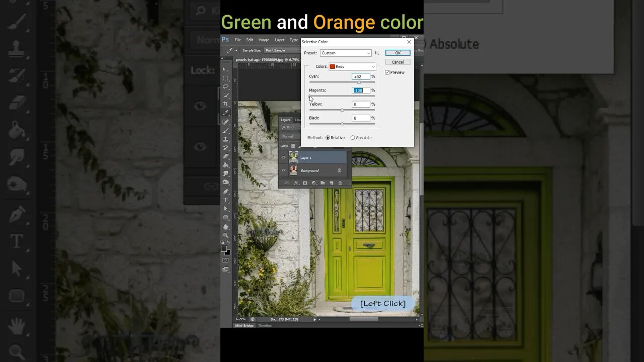Select the Layers panel tab
The height and width of the screenshot is (362, 644).
(x=285, y=120)
